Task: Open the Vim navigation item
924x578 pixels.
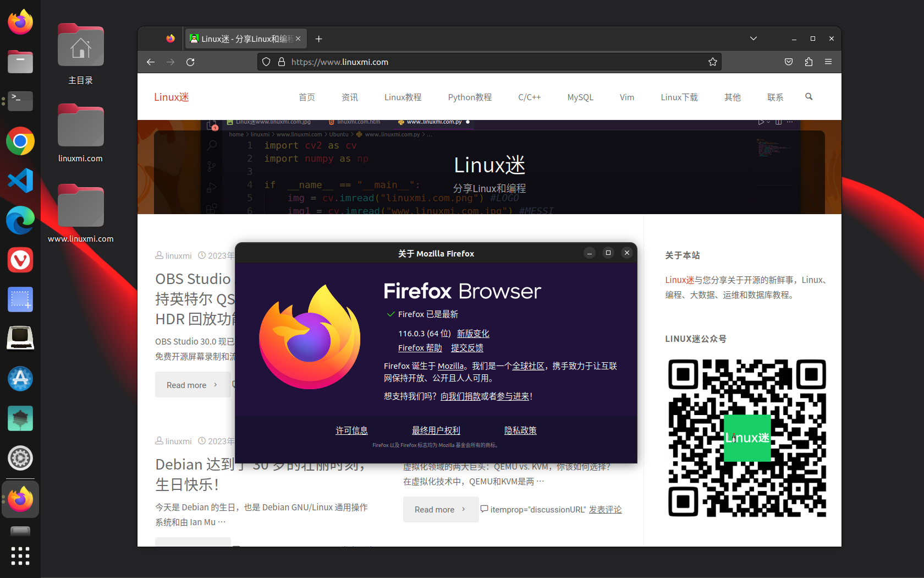Action: click(627, 97)
